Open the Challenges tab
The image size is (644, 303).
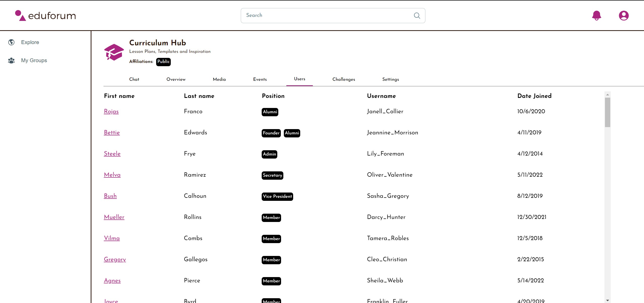(344, 79)
